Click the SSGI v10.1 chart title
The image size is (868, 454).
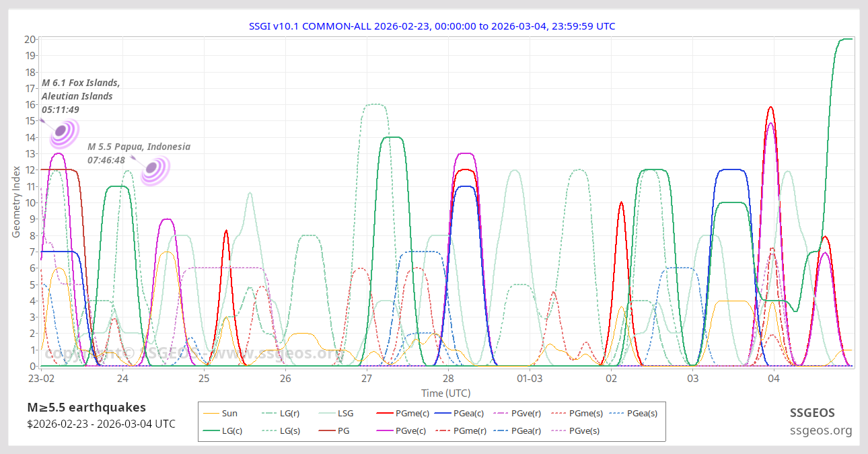coord(432,26)
